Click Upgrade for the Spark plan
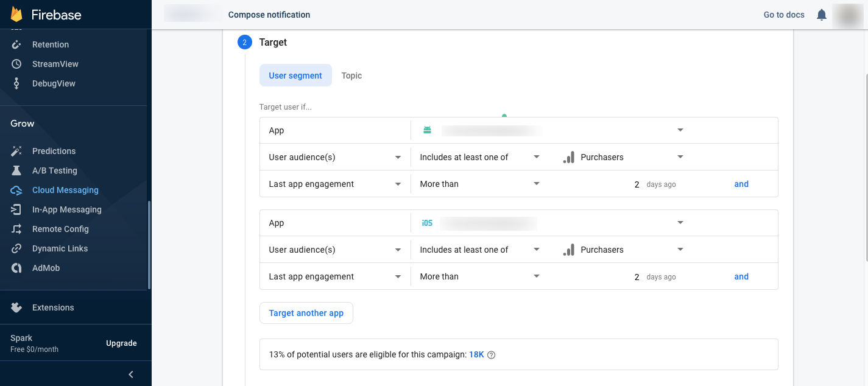Viewport: 868px width, 386px height. [121, 343]
